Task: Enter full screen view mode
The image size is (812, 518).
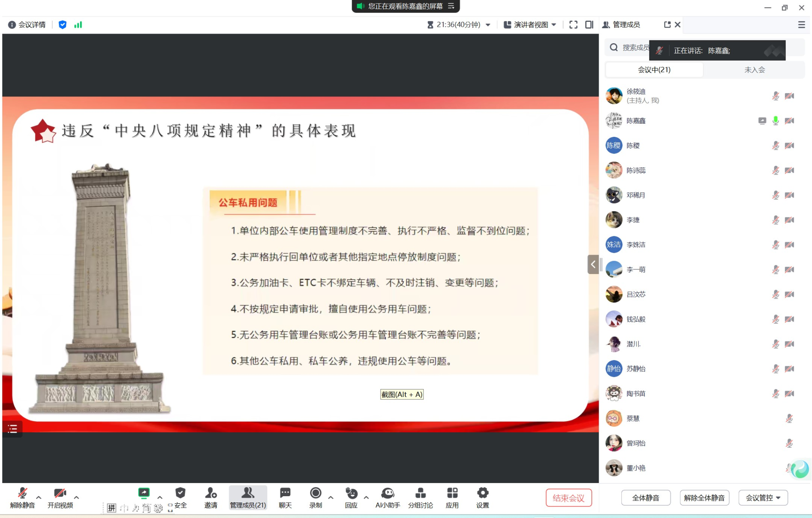Action: [573, 25]
